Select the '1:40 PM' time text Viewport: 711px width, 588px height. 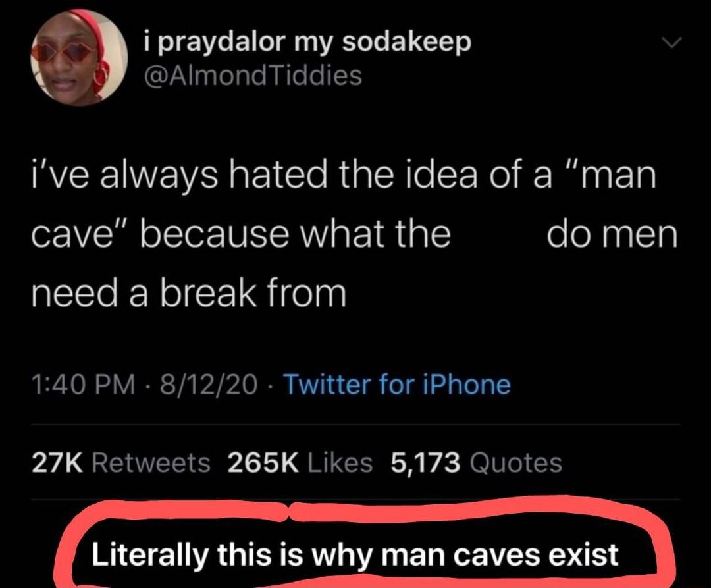(84, 385)
